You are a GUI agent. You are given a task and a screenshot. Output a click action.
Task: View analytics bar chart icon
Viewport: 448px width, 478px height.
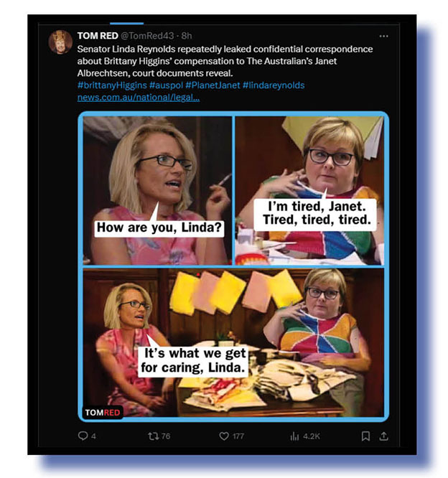294,436
